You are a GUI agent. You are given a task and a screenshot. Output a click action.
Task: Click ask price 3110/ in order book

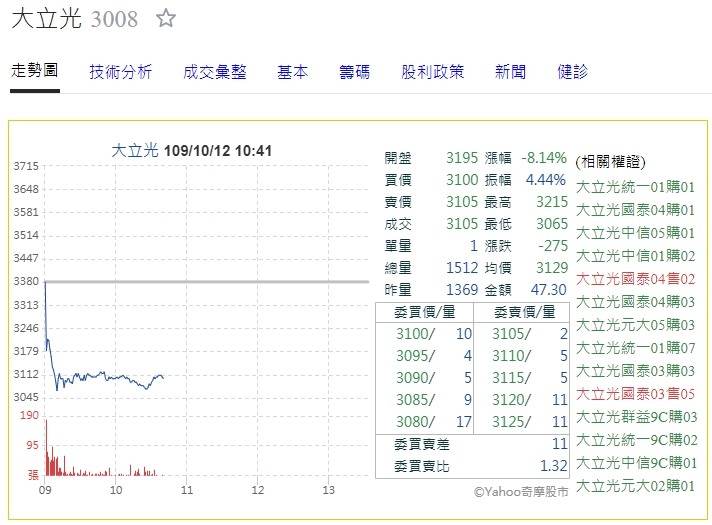(x=511, y=356)
